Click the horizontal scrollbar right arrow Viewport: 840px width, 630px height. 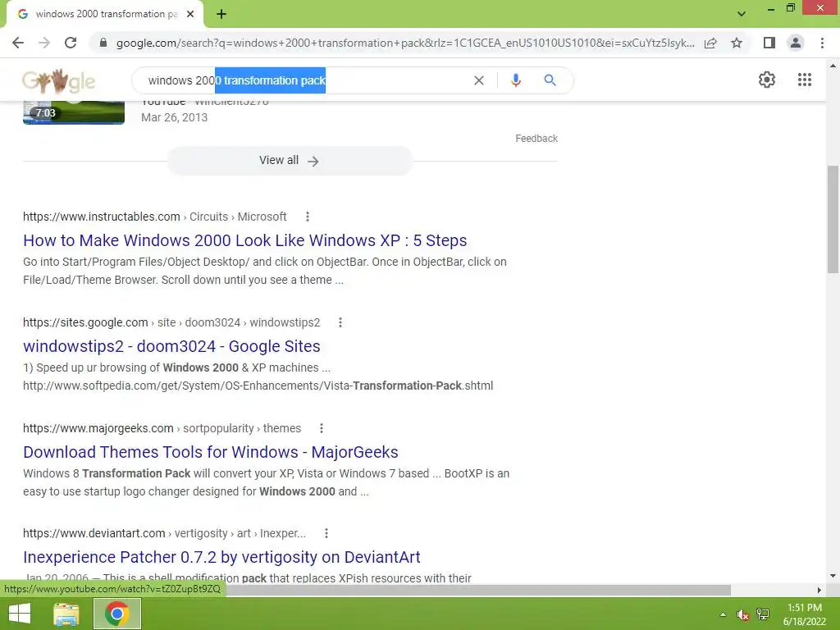(819, 590)
